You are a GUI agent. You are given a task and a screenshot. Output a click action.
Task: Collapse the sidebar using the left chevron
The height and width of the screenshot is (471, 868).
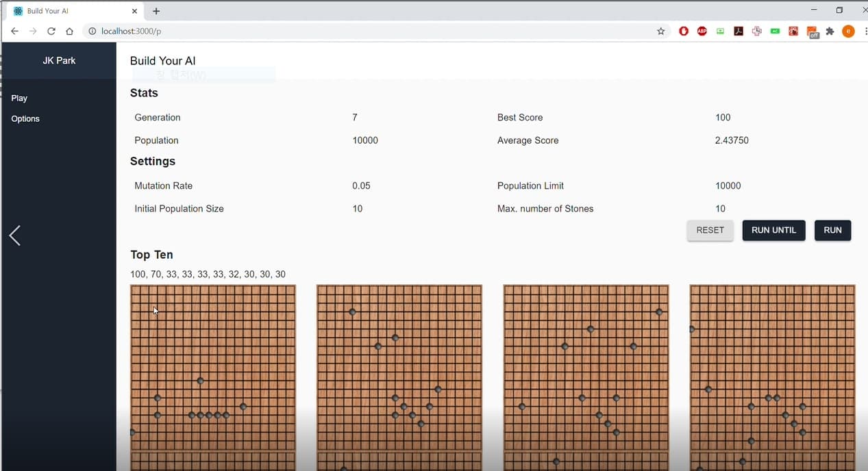(x=14, y=235)
